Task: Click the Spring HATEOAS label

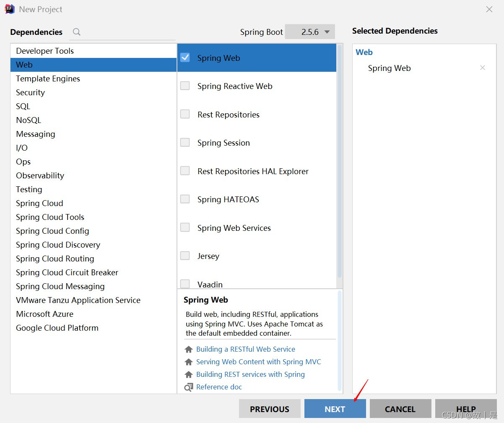Action: pyautogui.click(x=228, y=199)
